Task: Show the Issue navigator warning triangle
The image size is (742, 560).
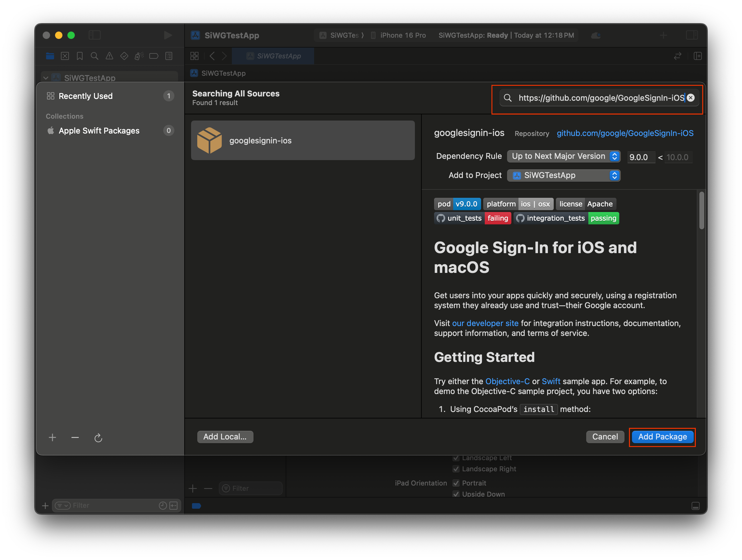Action: pyautogui.click(x=109, y=56)
